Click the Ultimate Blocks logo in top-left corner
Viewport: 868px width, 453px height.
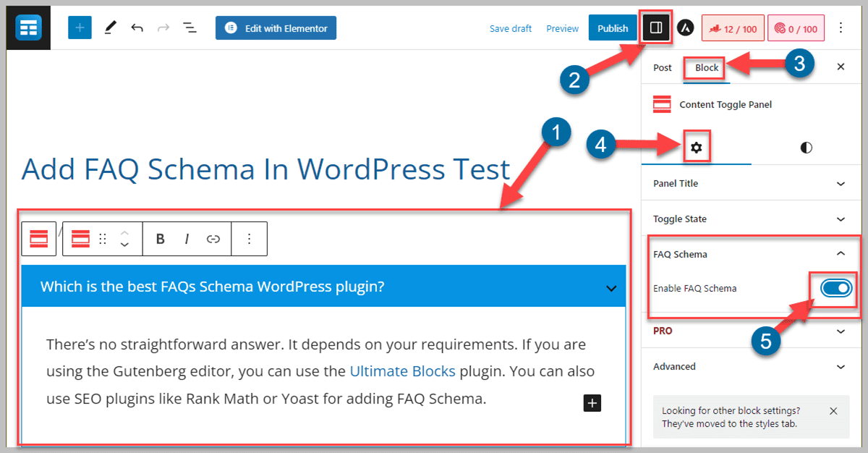pos(27,27)
